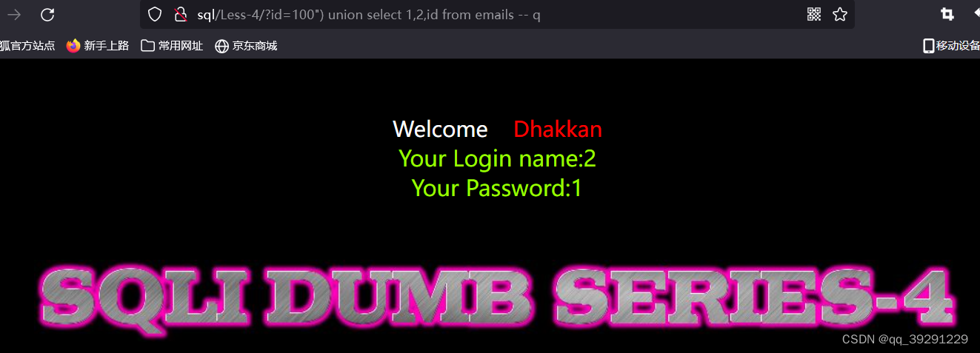Open the 狐官方站点 bookmark
Viewport: 980px width, 353px height.
27,46
